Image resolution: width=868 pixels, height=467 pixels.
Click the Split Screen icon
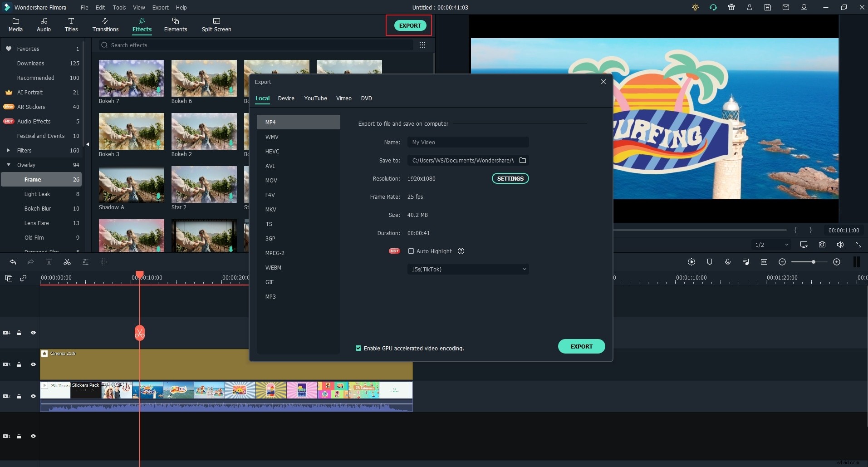(216, 25)
